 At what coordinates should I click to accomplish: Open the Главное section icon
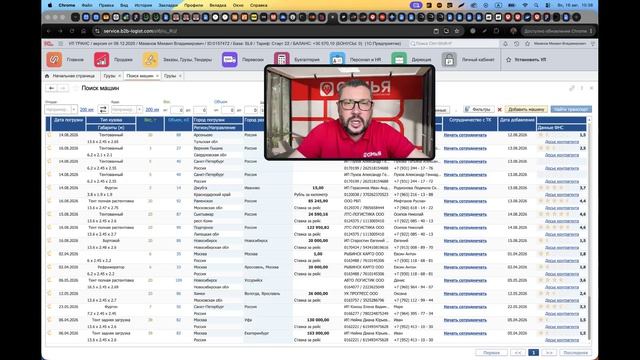point(54,60)
